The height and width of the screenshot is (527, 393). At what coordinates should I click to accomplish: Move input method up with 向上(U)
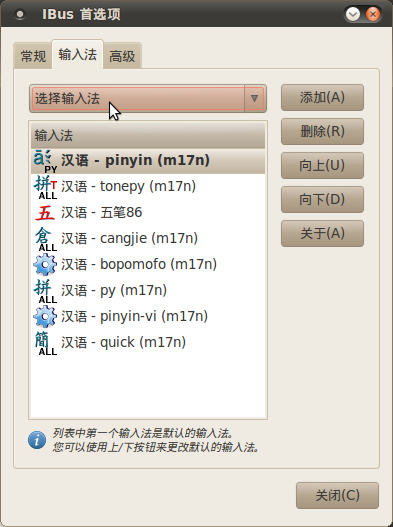click(322, 165)
